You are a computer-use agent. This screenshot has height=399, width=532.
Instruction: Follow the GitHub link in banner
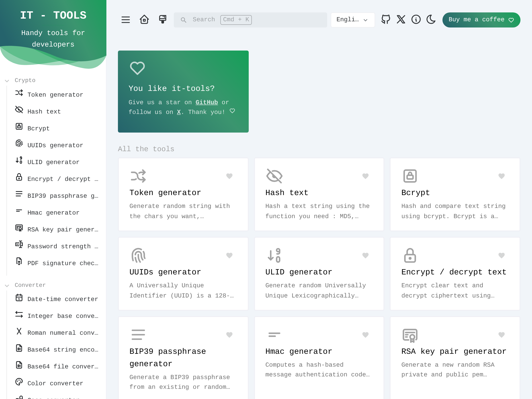tap(207, 102)
